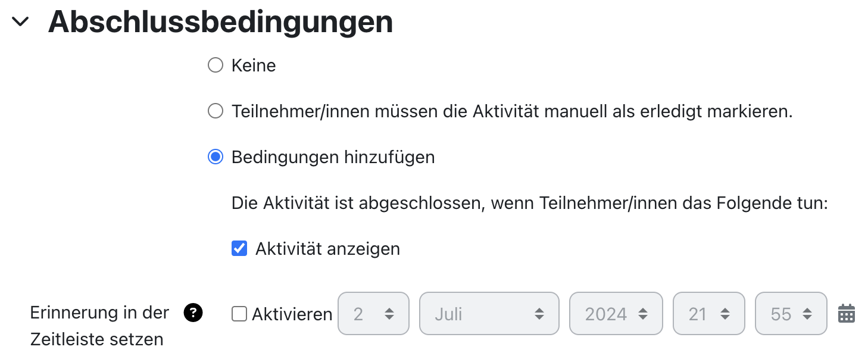Click the stepper arrows on the month selector

tap(540, 314)
